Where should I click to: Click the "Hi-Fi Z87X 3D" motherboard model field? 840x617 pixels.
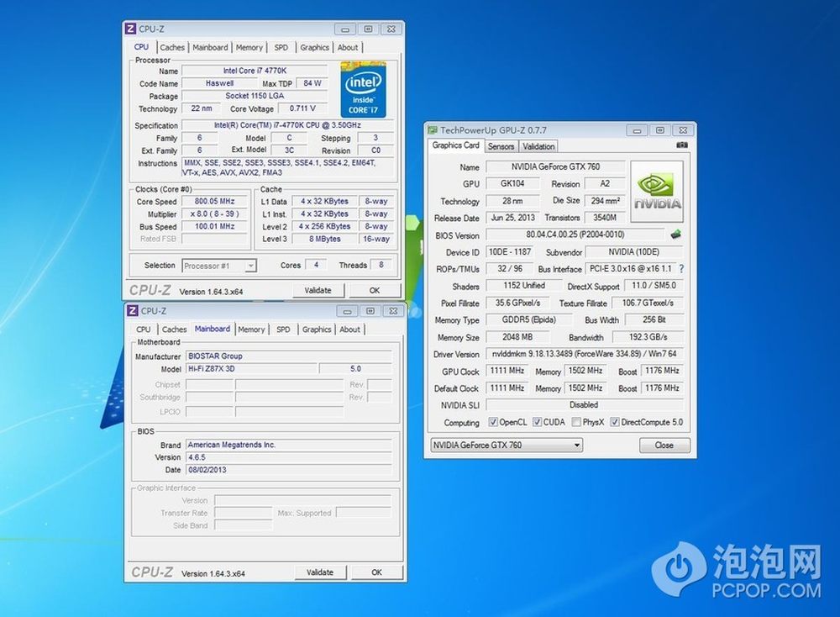click(x=251, y=369)
